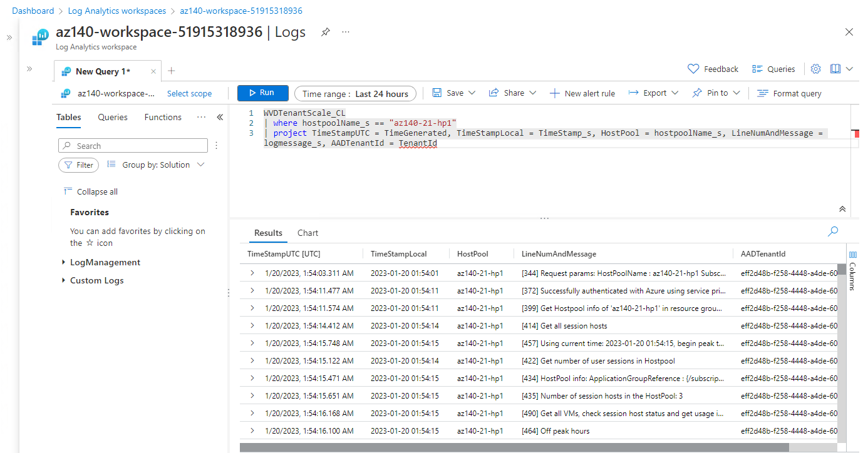Open Log Analytics settings via gear icon
Screen dimensions: 868x453
pos(815,69)
